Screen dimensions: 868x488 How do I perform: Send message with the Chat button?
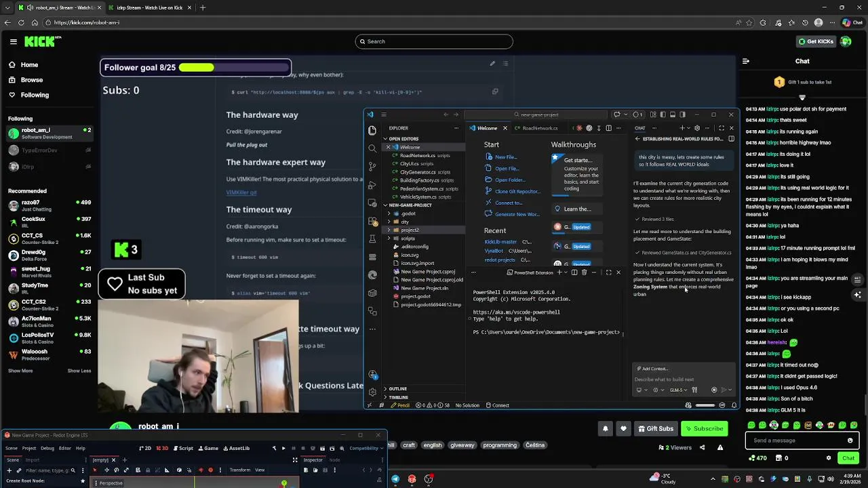tap(848, 458)
